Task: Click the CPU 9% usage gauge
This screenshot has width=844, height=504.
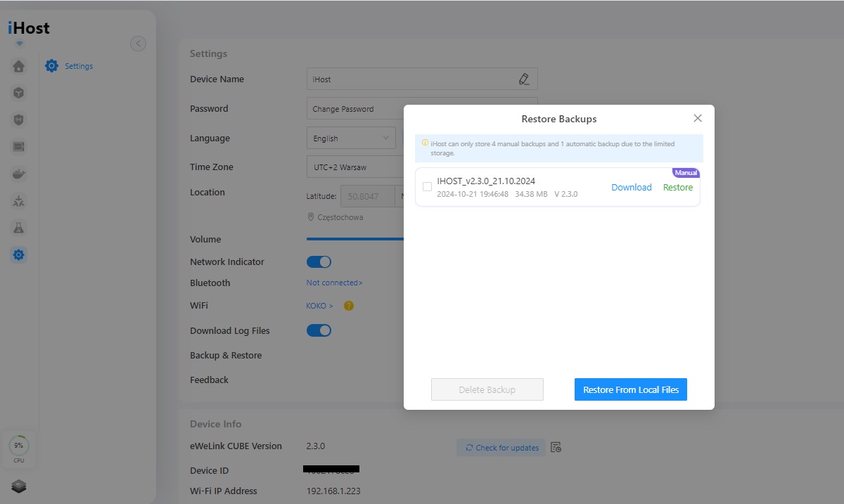Action: click(19, 446)
